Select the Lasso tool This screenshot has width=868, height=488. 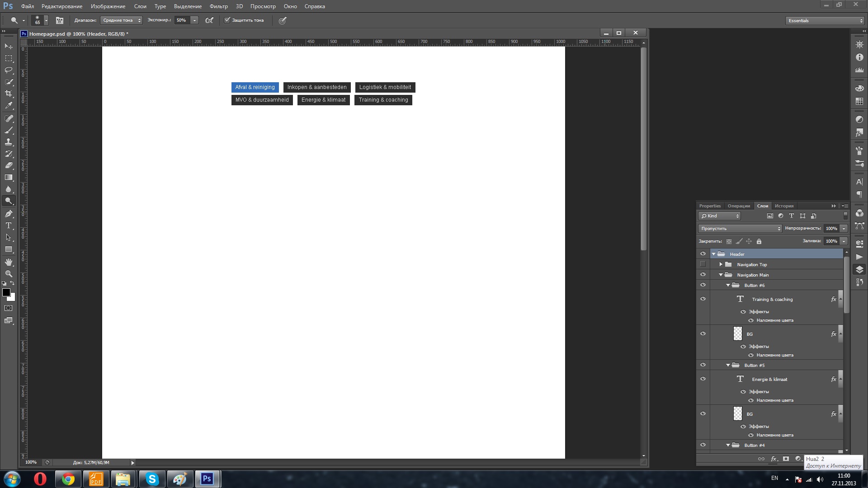point(9,70)
